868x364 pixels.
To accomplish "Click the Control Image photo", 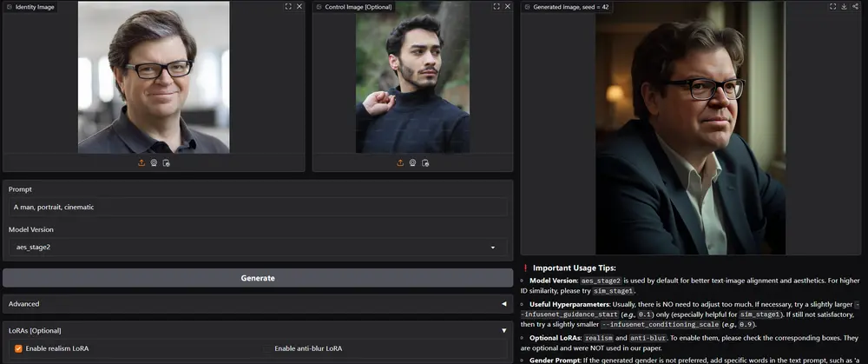I will click(412, 78).
